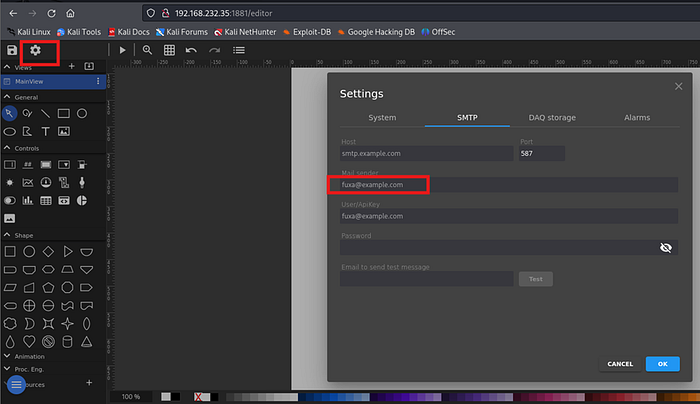
Task: Open the fill color swatch
Action: pos(166,396)
